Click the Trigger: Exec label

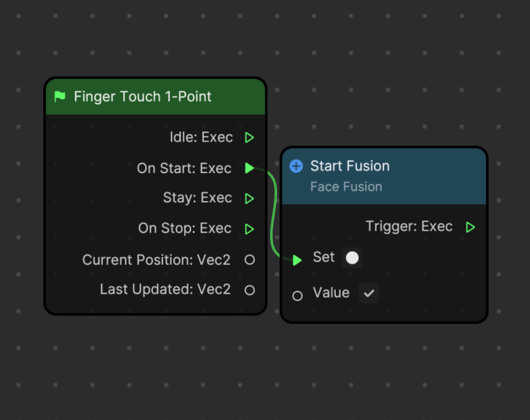(x=409, y=226)
